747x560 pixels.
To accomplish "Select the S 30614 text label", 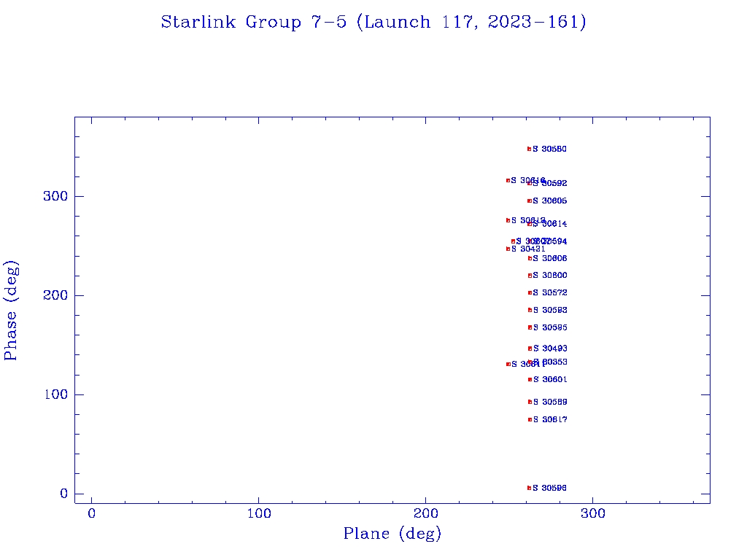I will click(551, 224).
